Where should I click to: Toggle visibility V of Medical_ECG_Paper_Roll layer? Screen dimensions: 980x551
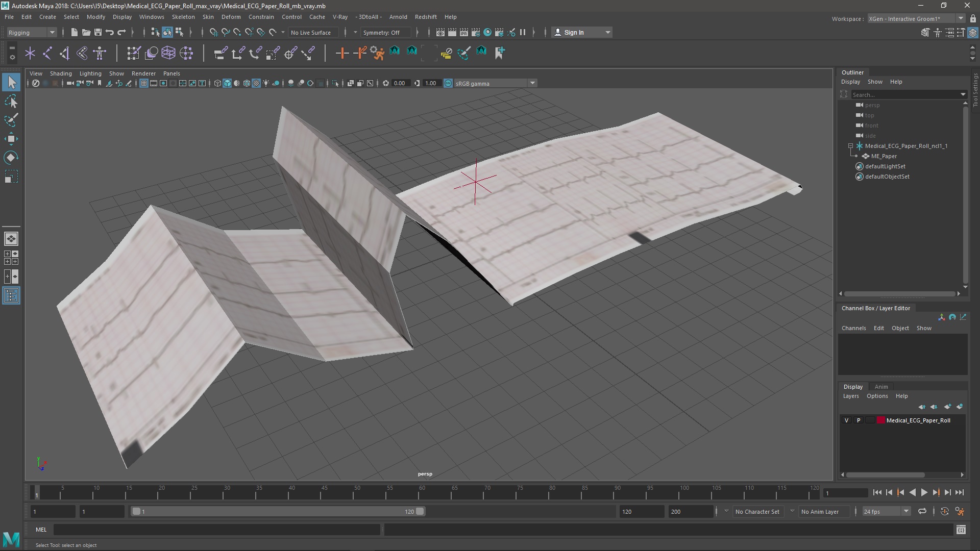(847, 420)
